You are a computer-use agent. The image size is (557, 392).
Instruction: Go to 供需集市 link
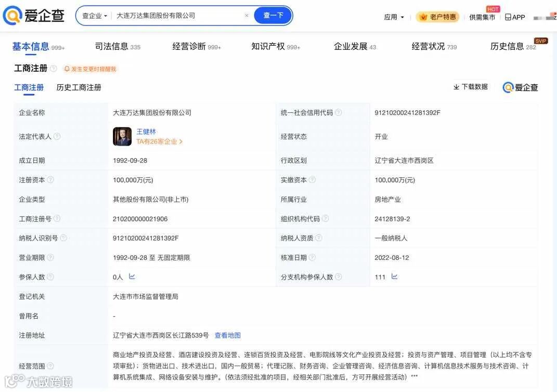point(482,17)
